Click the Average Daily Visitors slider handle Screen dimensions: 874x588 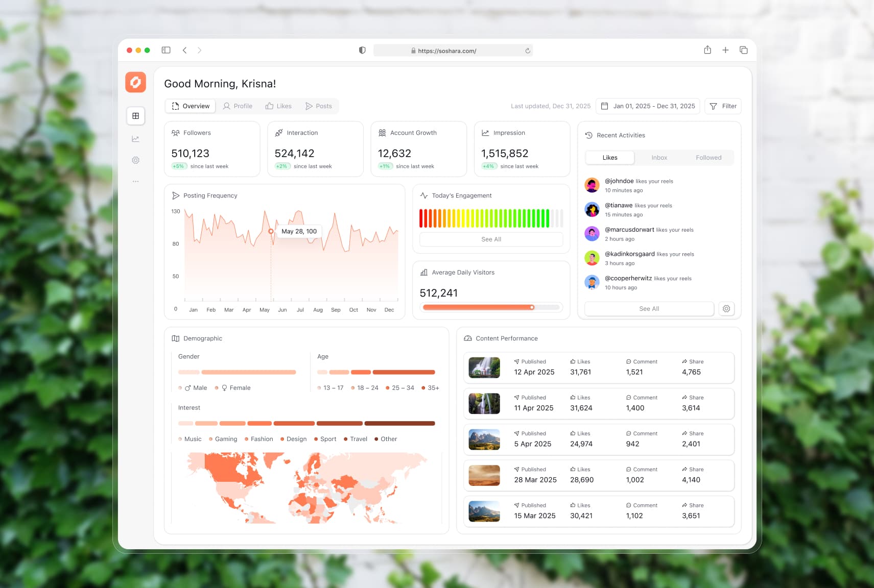(x=532, y=307)
